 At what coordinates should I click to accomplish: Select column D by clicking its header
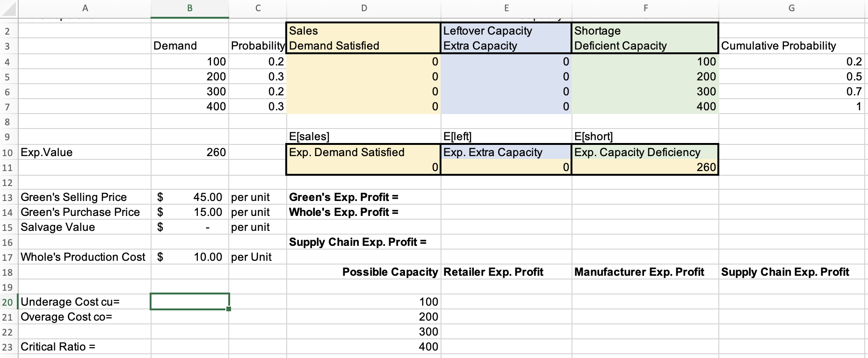363,7
